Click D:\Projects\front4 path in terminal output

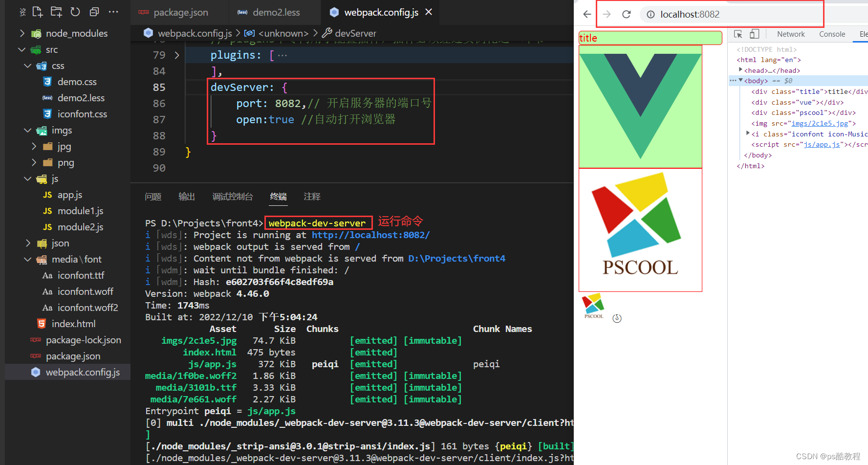coord(457,259)
